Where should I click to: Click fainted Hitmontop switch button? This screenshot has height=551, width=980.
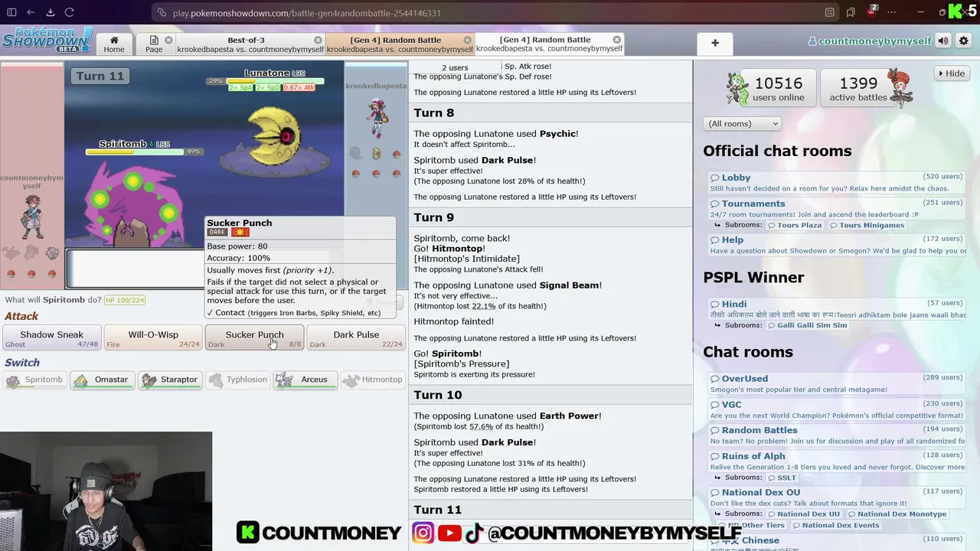point(372,380)
